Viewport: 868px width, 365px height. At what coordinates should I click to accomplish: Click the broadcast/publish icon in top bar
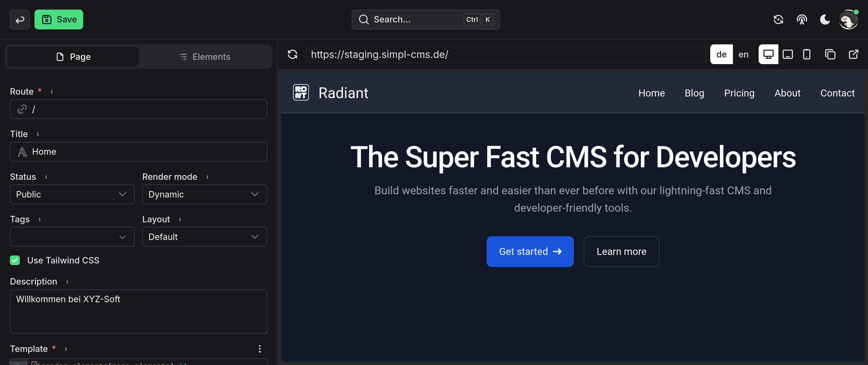pos(802,20)
